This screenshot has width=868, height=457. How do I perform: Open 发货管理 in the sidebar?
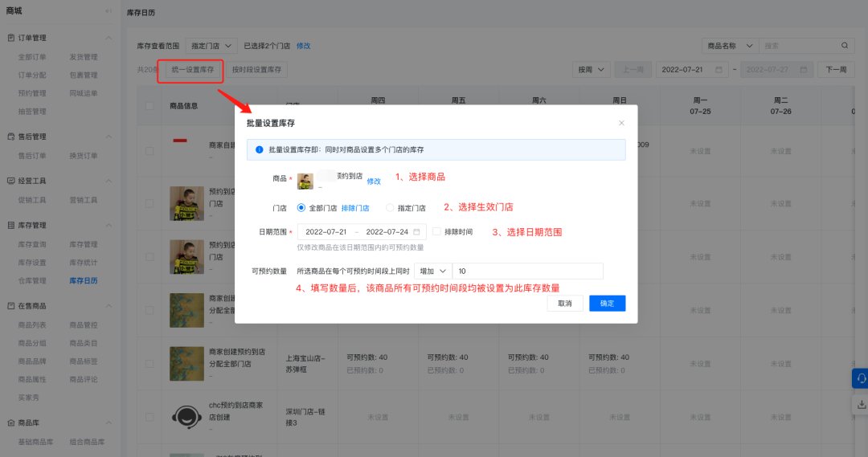pyautogui.click(x=84, y=57)
